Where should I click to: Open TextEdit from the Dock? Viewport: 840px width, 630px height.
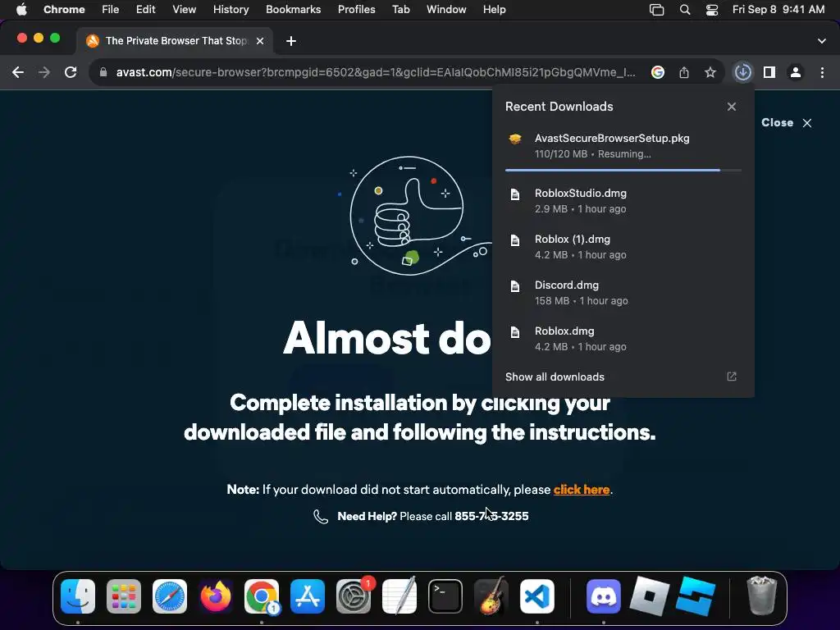(x=399, y=596)
